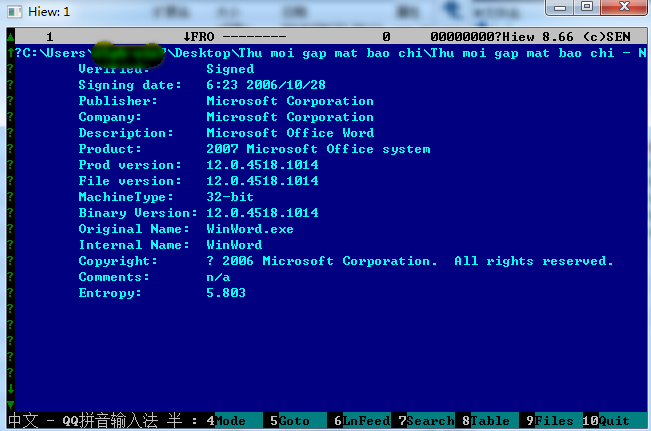Minimize the Hiew window
This screenshot has width=651, height=431.
(560, 7)
